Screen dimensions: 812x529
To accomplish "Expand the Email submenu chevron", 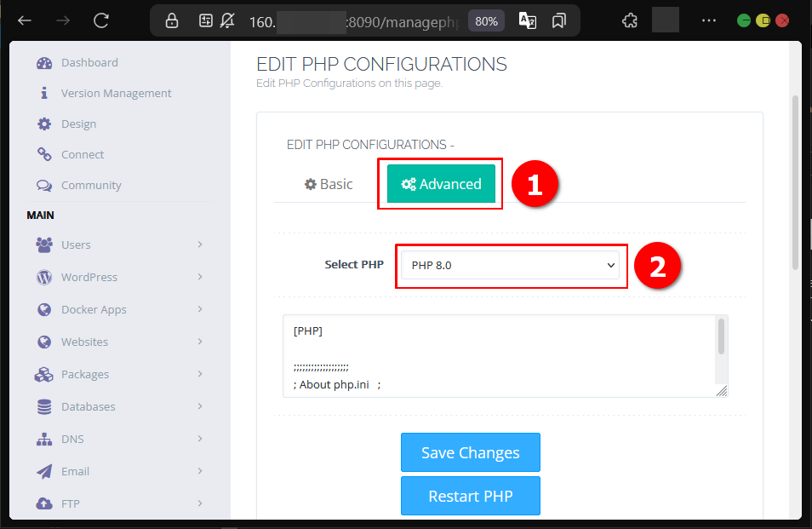I will click(x=200, y=471).
